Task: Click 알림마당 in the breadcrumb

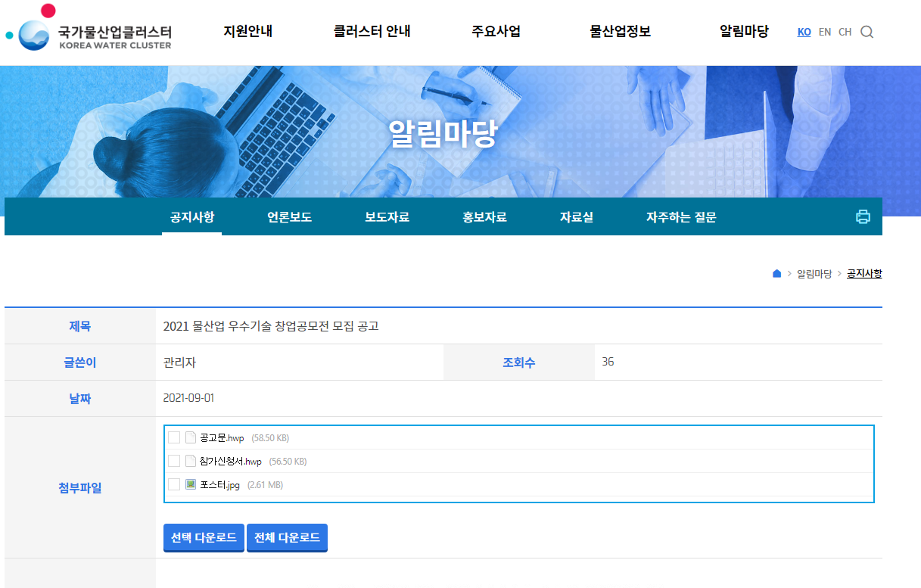Action: 814,274
